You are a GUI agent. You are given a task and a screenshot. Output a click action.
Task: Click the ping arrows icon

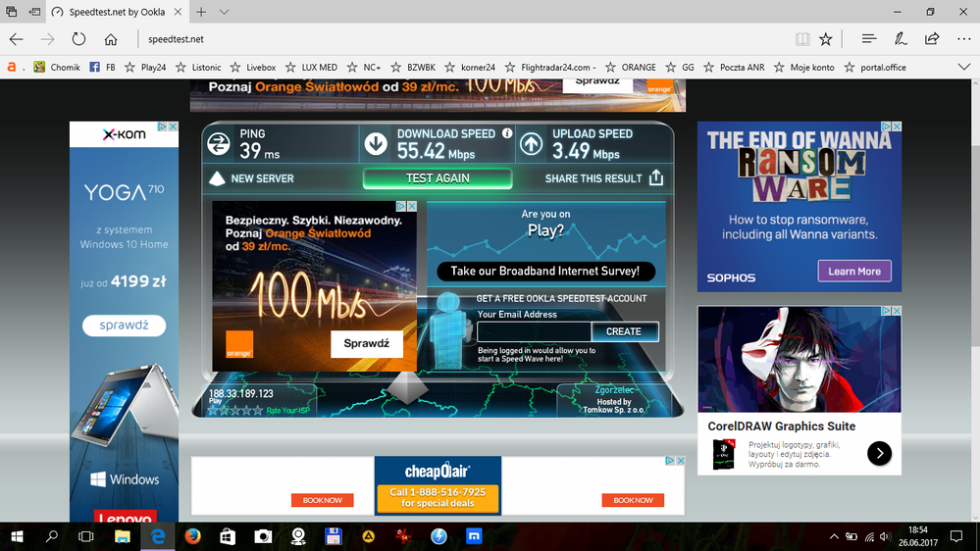coord(219,144)
